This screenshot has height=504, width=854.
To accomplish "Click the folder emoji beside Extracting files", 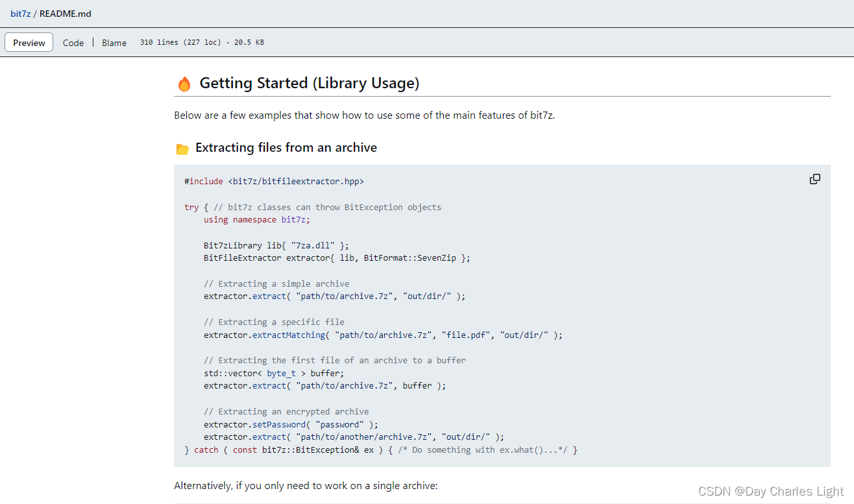I will [182, 149].
